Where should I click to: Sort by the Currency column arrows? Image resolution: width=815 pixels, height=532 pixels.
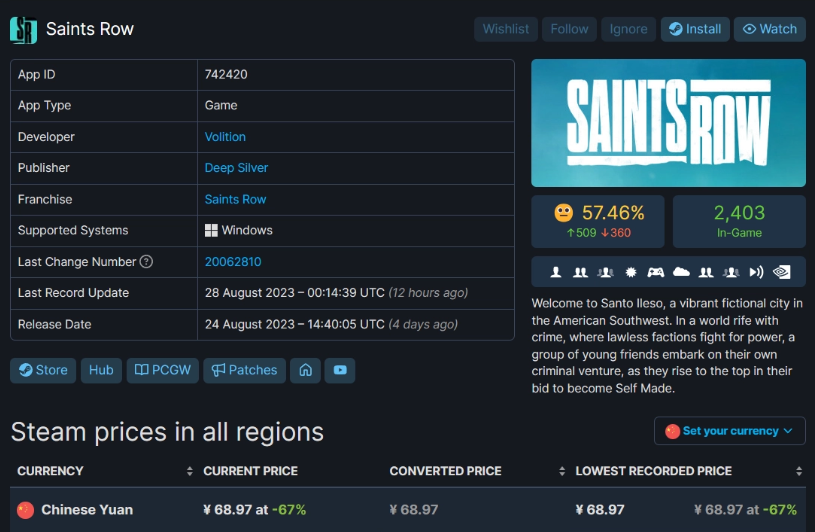[190, 471]
